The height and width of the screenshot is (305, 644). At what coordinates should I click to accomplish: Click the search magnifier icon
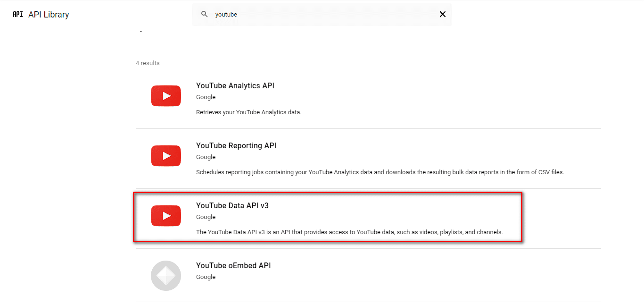click(204, 14)
